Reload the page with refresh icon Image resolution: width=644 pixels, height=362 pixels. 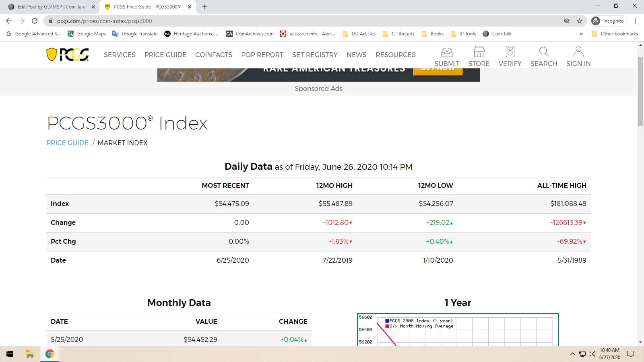pyautogui.click(x=35, y=21)
